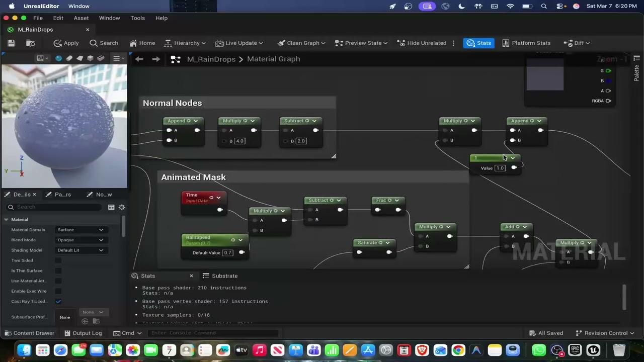Click the Browse to asset folder icon
This screenshot has width=644, height=362.
(x=31, y=43)
